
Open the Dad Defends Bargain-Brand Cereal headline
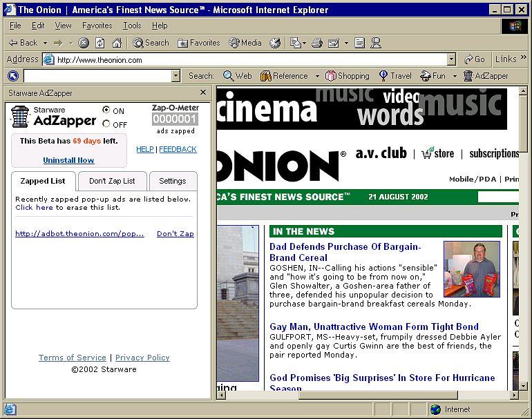click(345, 252)
